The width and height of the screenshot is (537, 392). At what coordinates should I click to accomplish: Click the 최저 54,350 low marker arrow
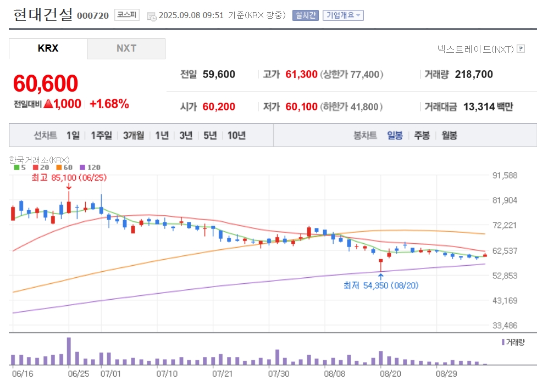coord(380,276)
